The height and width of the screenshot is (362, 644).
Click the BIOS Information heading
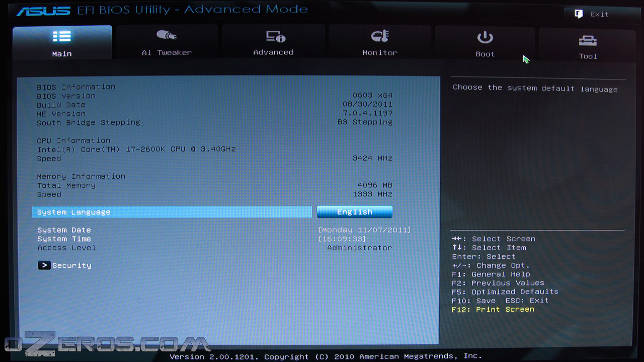76,87
